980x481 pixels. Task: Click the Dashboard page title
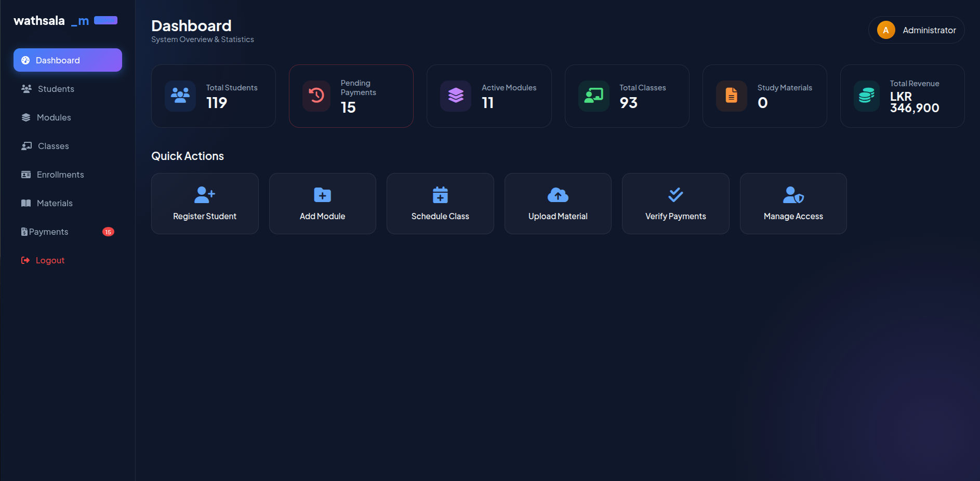click(191, 25)
